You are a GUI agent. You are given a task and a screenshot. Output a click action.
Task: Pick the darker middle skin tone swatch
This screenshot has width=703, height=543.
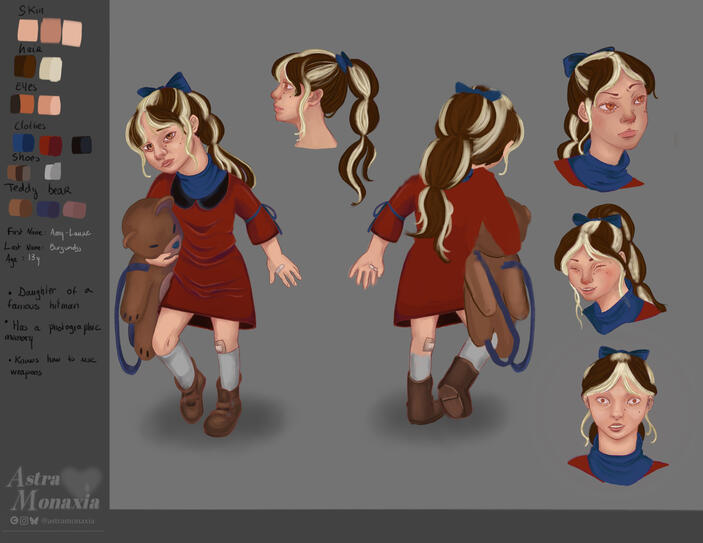click(x=51, y=30)
